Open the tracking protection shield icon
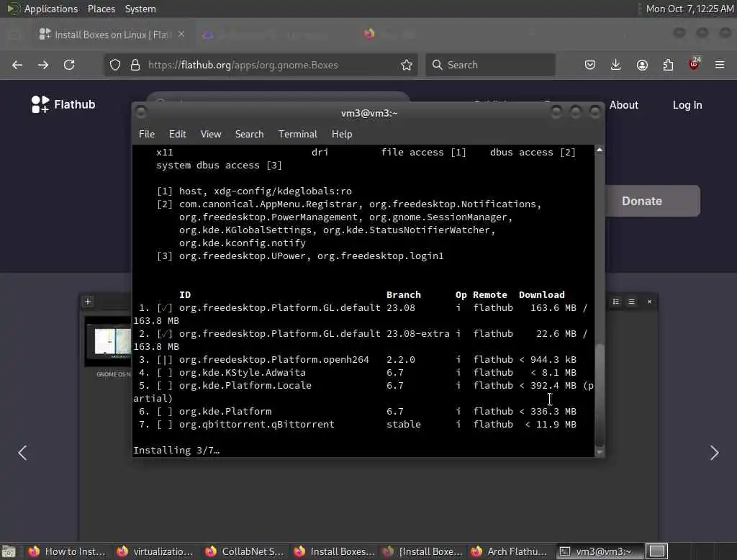Image resolution: width=737 pixels, height=560 pixels. (x=115, y=65)
